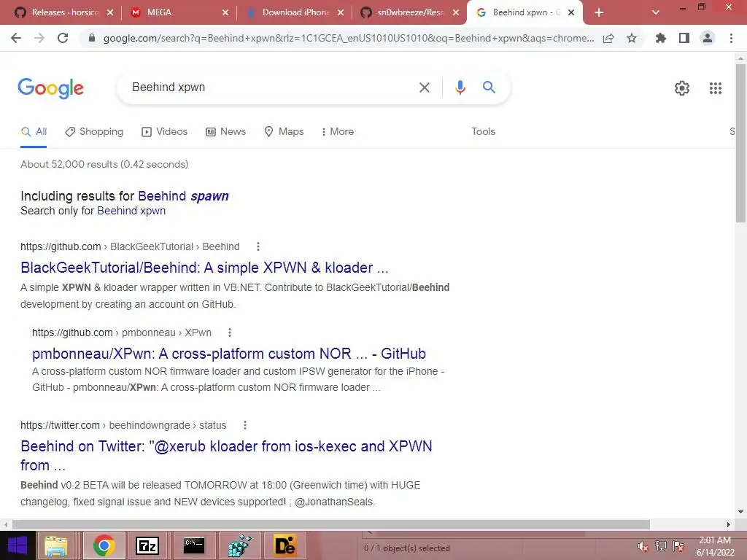Click the muted volume tray icon

coord(643,546)
